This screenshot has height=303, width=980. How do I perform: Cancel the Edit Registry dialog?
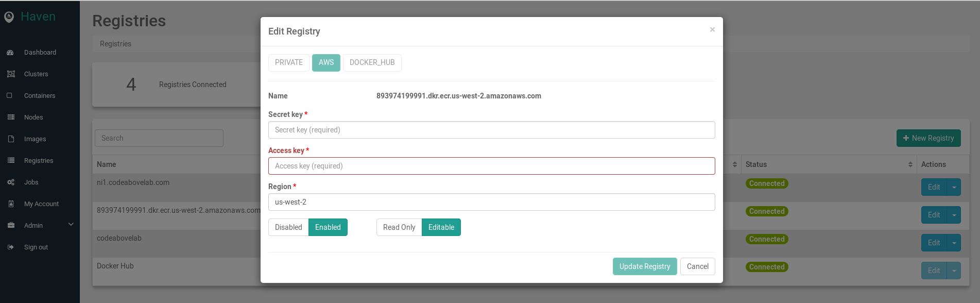[697, 266]
